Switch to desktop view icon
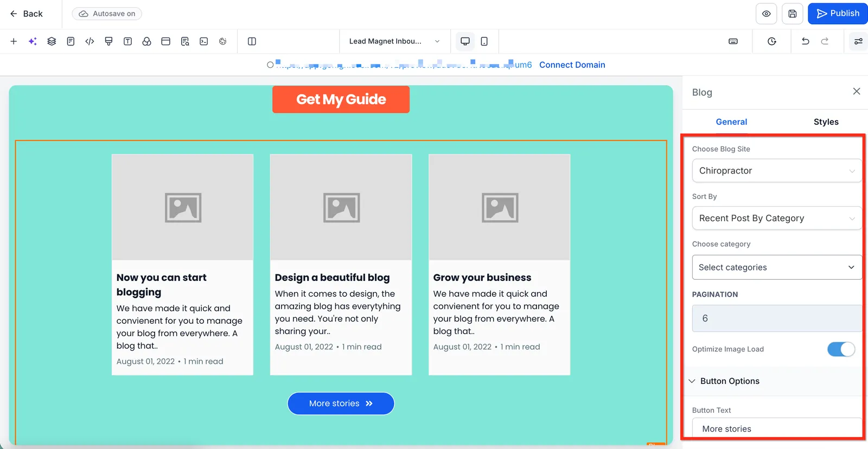This screenshot has height=449, width=868. (x=465, y=41)
